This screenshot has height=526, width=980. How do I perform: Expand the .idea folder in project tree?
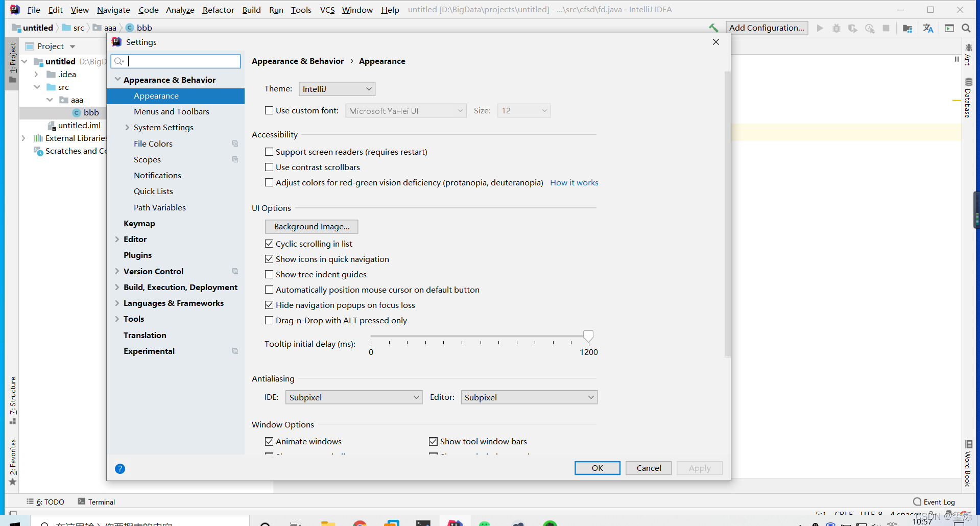pos(36,75)
